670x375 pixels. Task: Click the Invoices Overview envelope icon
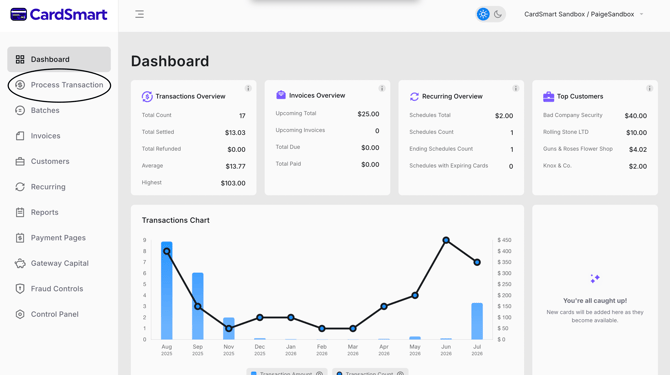pyautogui.click(x=281, y=95)
